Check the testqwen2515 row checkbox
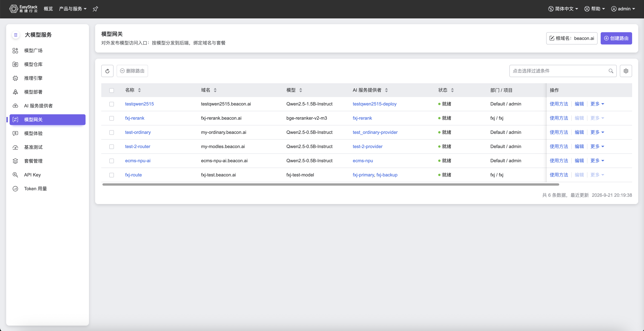The image size is (644, 331). [111, 104]
